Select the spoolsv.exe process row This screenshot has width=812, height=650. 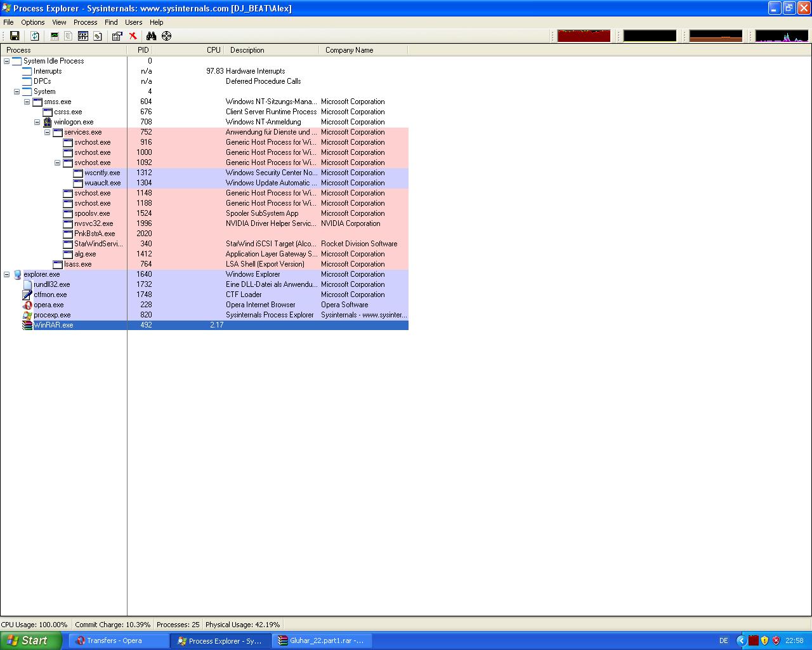pyautogui.click(x=204, y=213)
